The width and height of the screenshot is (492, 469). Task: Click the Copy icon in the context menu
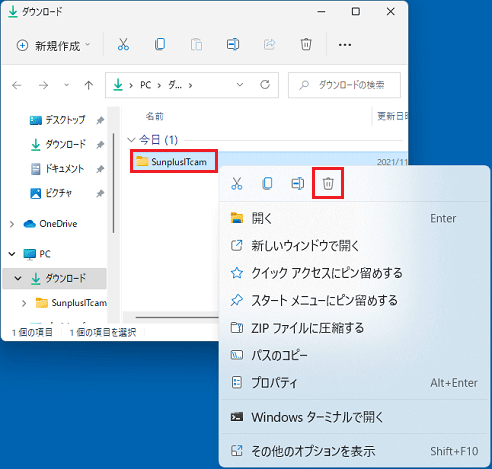pos(267,183)
